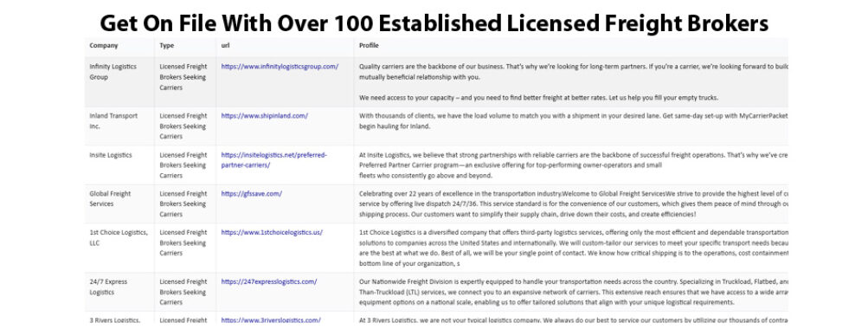
Task: Click the Company column header
Action: point(104,45)
